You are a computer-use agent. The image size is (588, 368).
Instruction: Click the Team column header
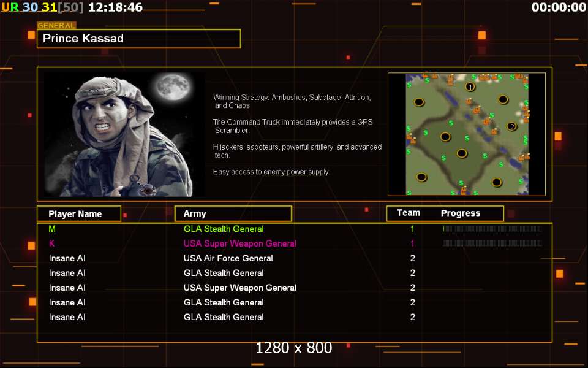[x=409, y=213]
